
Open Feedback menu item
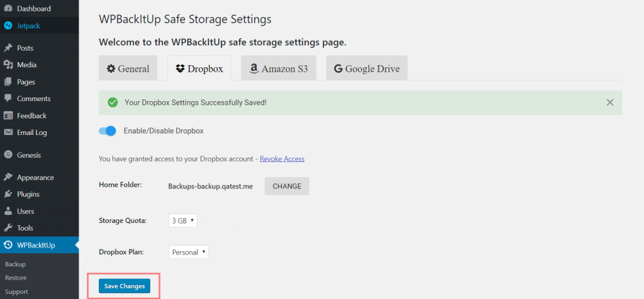tap(40, 116)
